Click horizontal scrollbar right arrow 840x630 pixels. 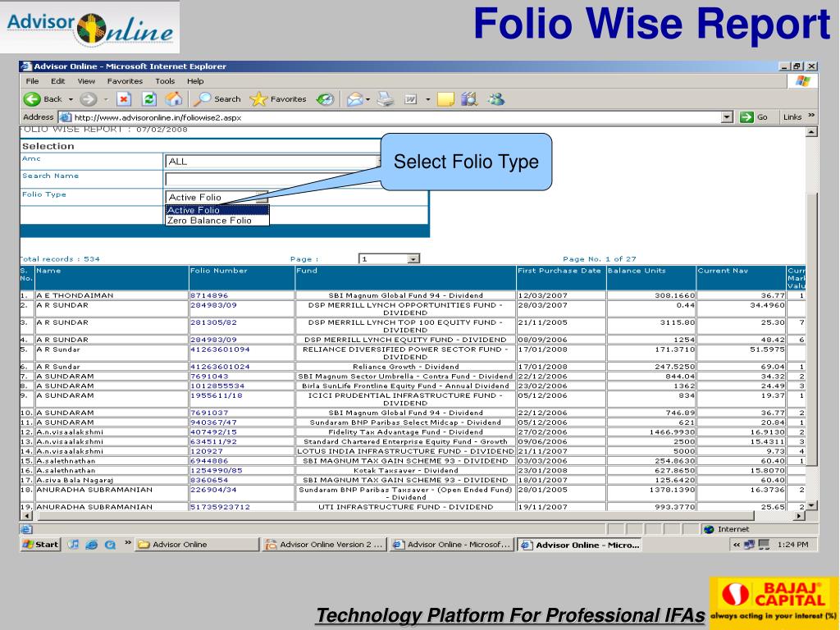[x=799, y=516]
